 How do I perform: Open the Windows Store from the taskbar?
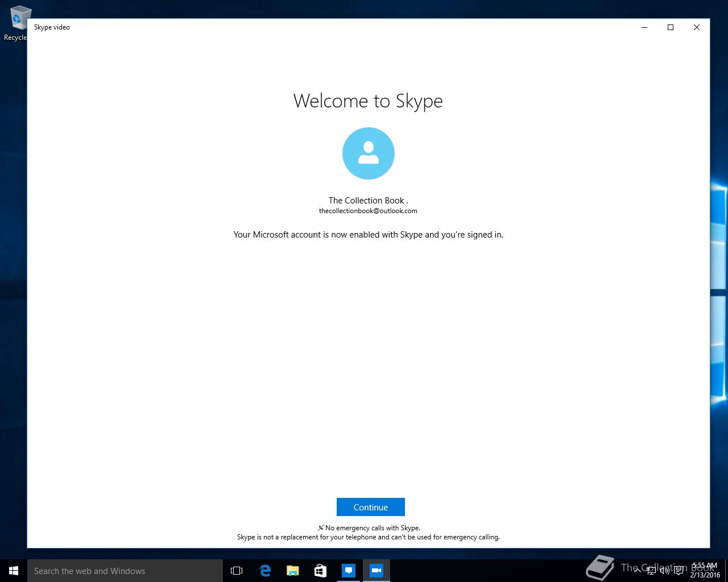pyautogui.click(x=320, y=571)
